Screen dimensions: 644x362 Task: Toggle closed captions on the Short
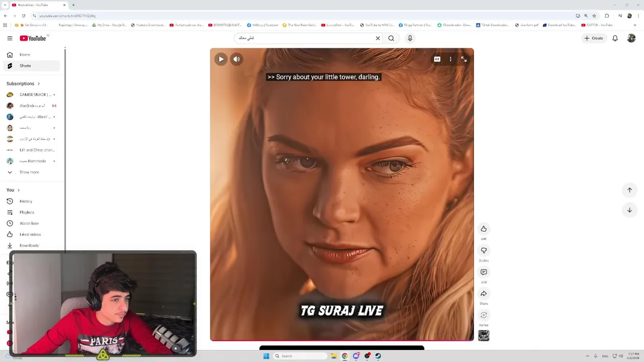click(437, 59)
